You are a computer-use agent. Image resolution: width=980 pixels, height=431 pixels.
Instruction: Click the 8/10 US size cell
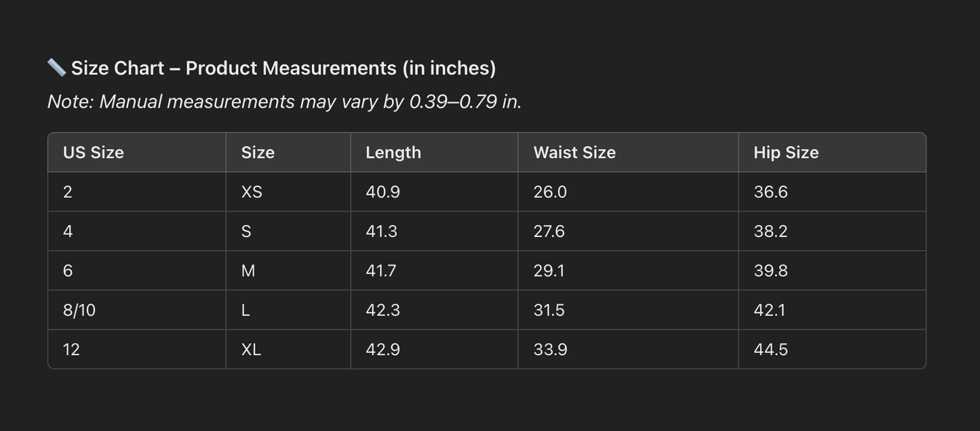pos(79,310)
